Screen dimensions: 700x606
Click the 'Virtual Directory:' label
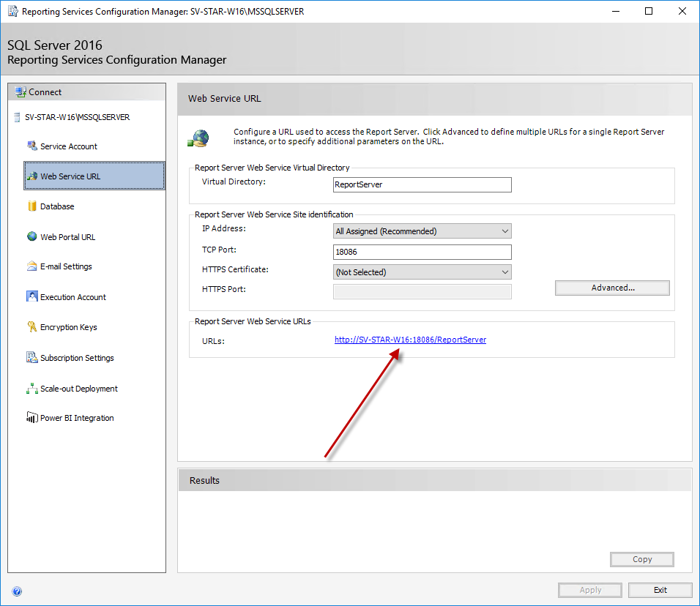(234, 182)
